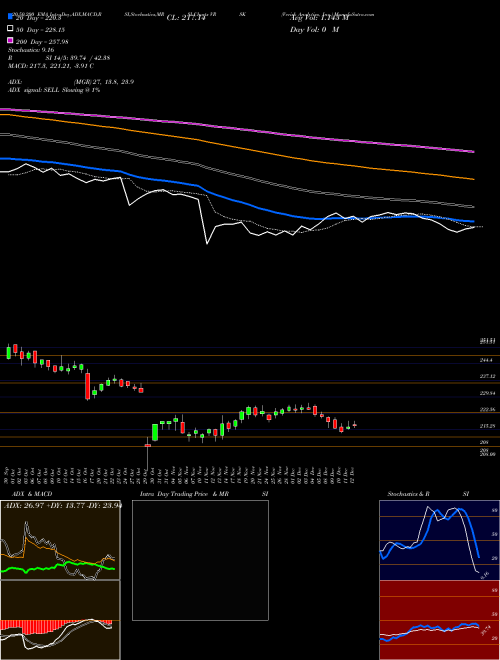Screen dimensions: 500x660
Task: Open the MACD histogram subchart
Action: pos(60,620)
